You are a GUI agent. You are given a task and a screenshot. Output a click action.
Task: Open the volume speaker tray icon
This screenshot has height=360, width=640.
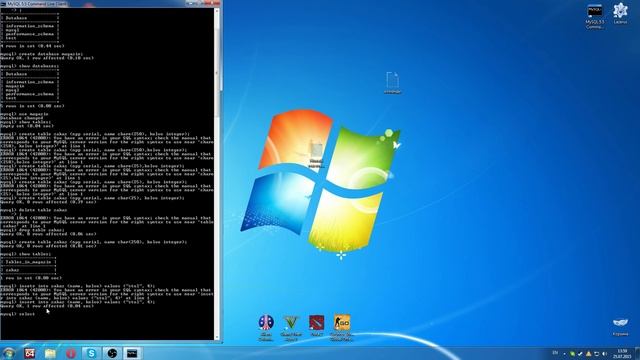coord(604,353)
